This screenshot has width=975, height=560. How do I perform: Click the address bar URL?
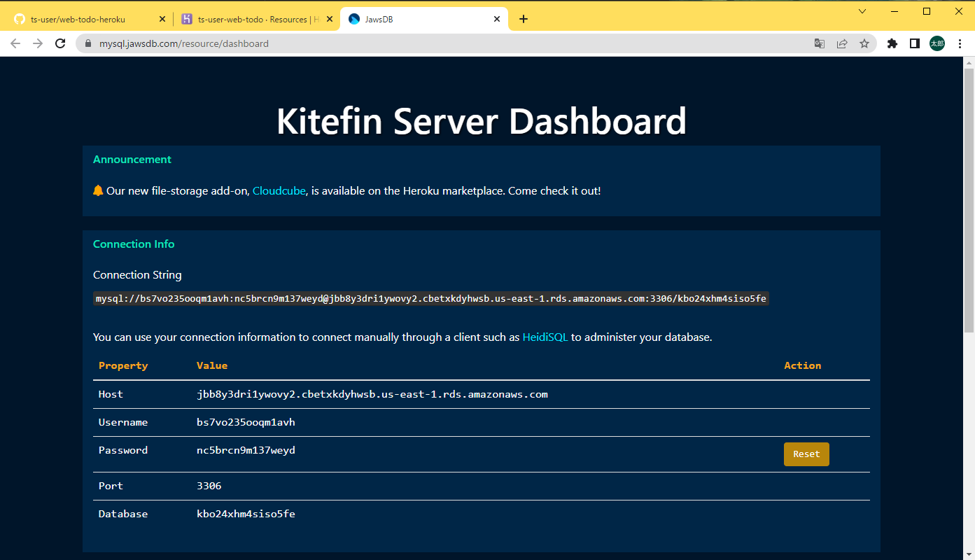coord(184,43)
